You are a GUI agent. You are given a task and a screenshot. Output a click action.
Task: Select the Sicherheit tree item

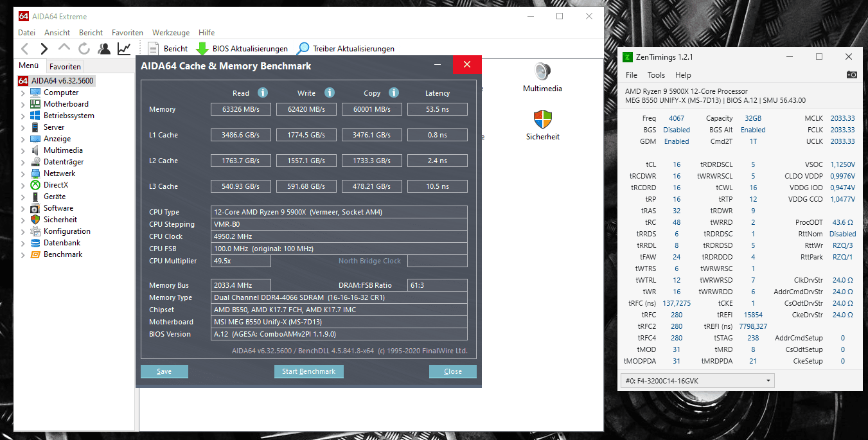click(x=60, y=220)
